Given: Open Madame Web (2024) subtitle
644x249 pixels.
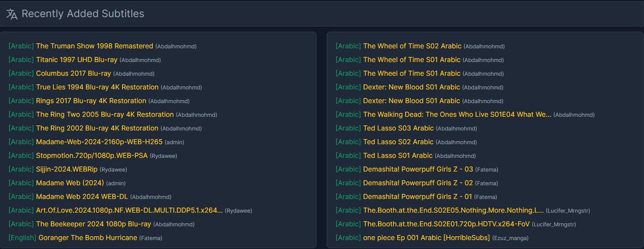Looking at the screenshot, I should point(70,183).
